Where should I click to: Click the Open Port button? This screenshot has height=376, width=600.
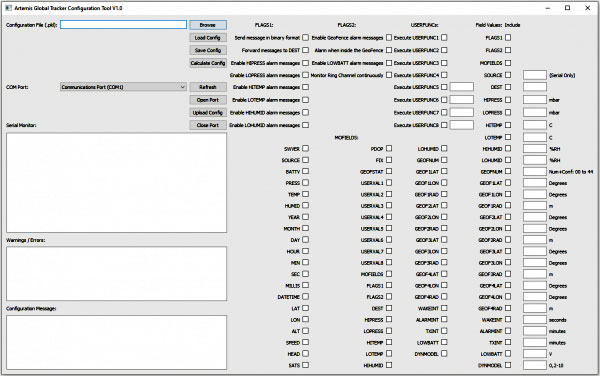click(208, 100)
